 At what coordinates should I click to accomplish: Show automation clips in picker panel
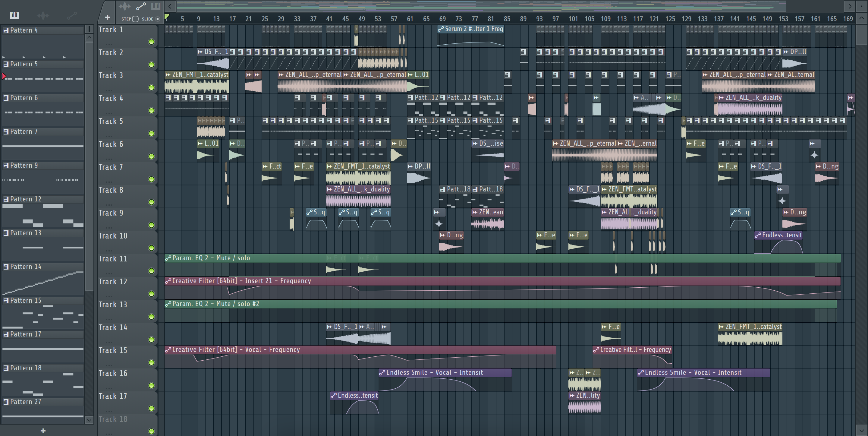pyautogui.click(x=72, y=15)
